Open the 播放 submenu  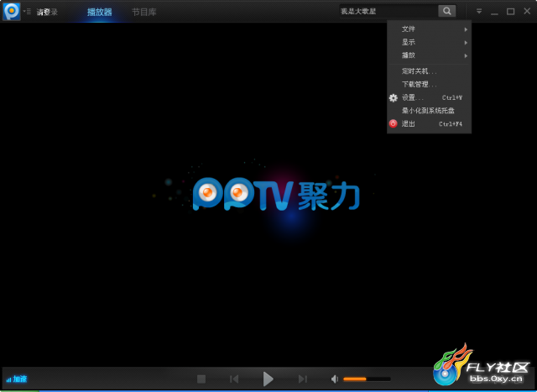click(x=429, y=55)
